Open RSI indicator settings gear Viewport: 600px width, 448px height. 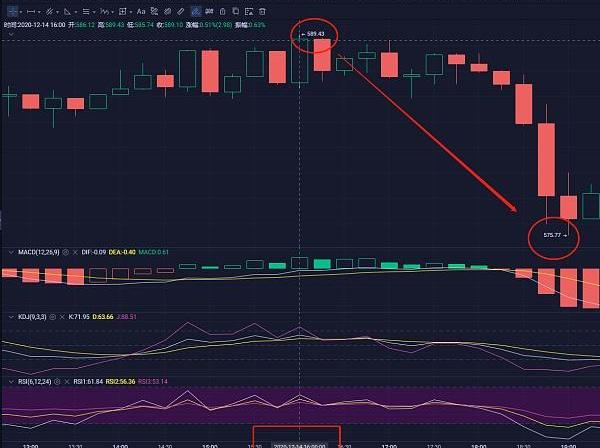57,381
